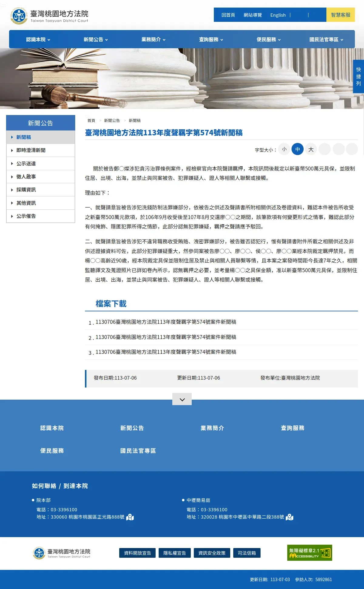Click the 無障礙標章2.1 accessibility badge
Screen dimensions: 364x589
click(309, 553)
